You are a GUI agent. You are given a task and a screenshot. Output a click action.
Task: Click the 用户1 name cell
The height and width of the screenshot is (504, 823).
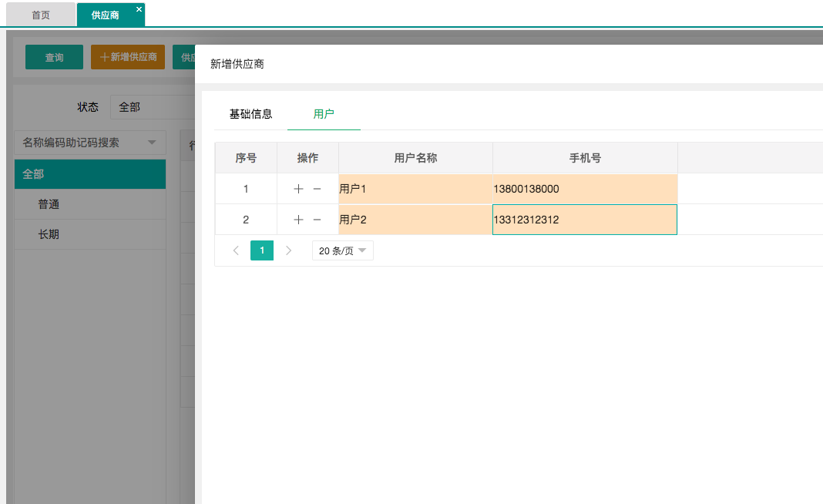(415, 189)
